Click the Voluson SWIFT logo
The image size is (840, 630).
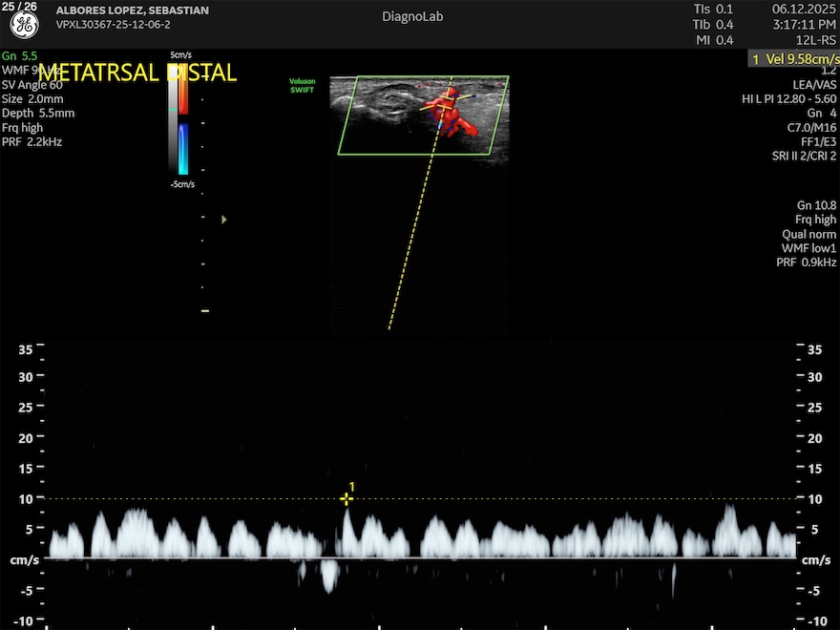303,86
